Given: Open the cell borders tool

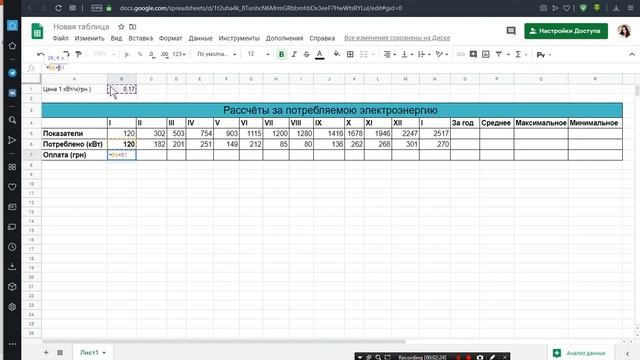Looking at the screenshot, I should pos(350,54).
